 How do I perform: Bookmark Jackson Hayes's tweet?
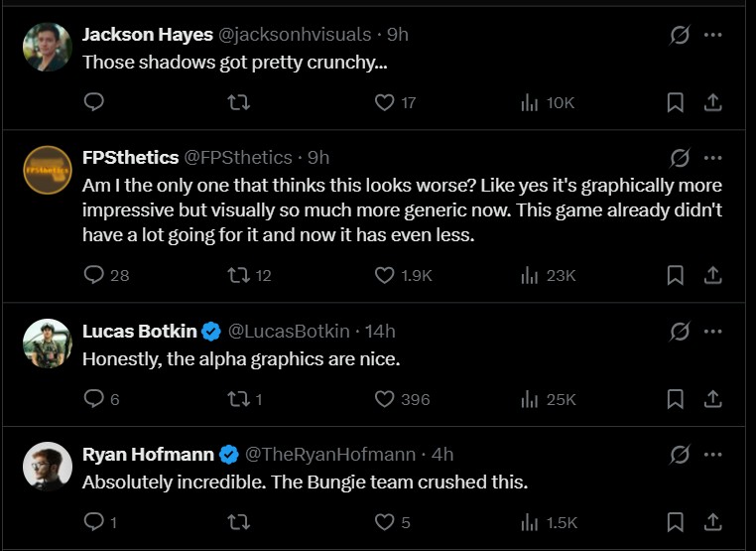(x=675, y=102)
